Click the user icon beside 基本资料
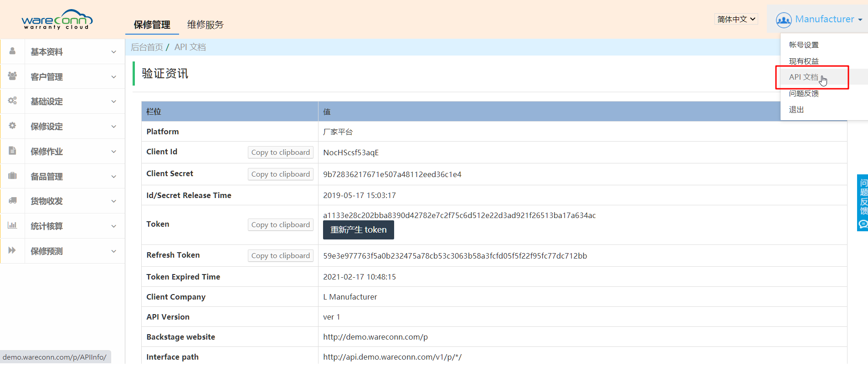The image size is (868, 366). click(x=12, y=51)
